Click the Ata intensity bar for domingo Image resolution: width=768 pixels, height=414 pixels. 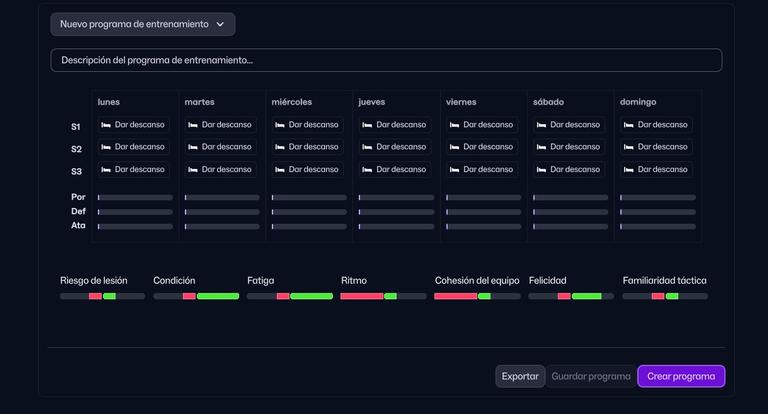[x=658, y=227]
